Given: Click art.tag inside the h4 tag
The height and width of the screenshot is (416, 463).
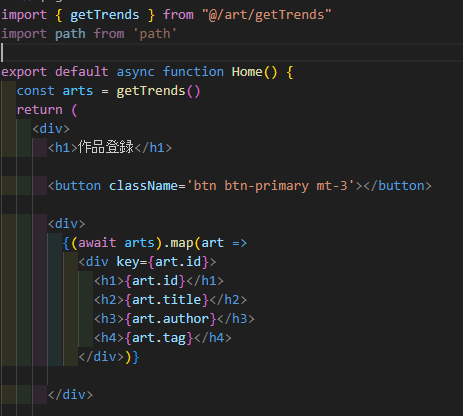Looking at the screenshot, I should pos(159,338).
